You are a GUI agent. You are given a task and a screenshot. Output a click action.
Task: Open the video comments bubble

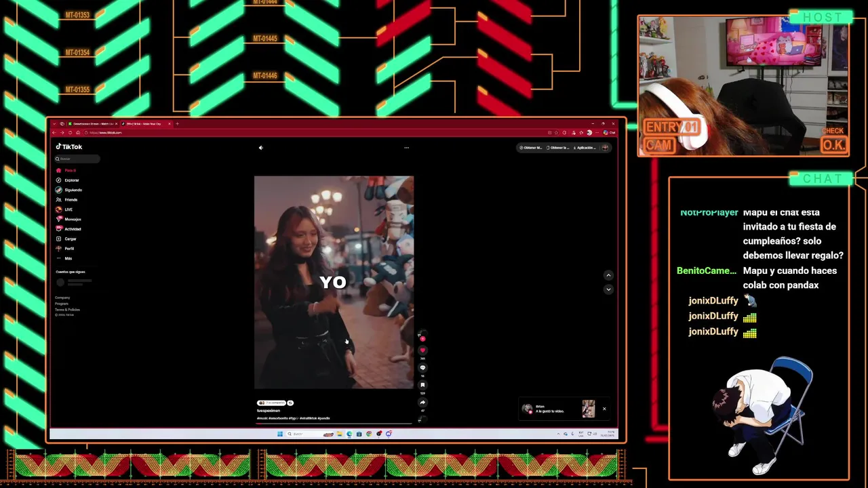(422, 367)
